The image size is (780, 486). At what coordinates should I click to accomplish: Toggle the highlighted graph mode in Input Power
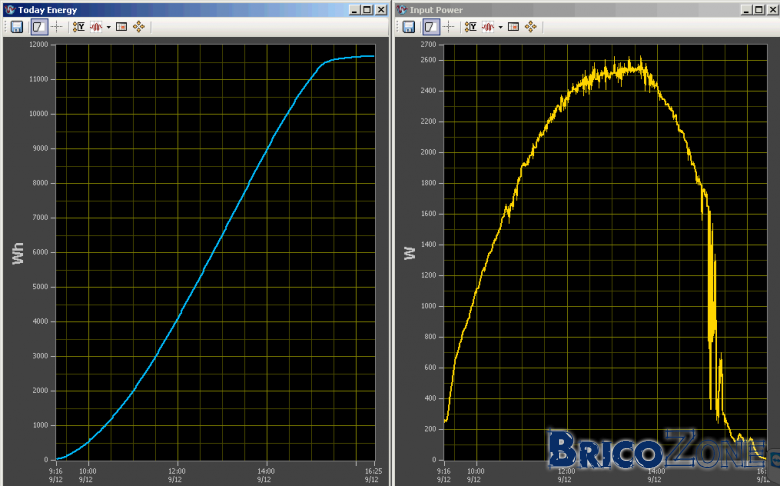pyautogui.click(x=431, y=27)
